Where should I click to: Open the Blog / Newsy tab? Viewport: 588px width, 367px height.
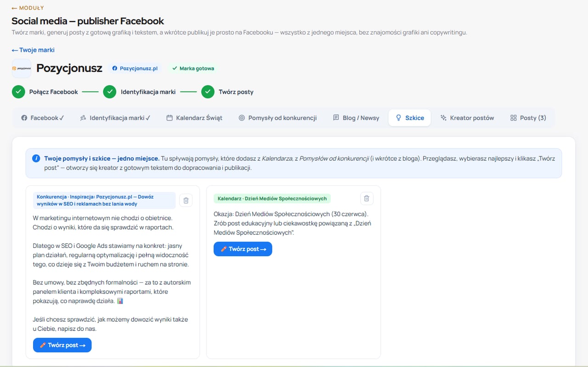click(x=356, y=118)
